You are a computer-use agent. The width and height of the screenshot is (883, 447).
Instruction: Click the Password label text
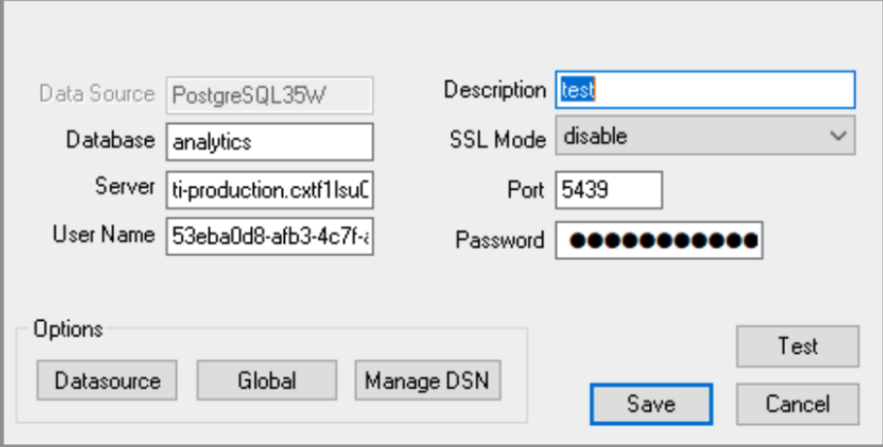click(x=500, y=240)
